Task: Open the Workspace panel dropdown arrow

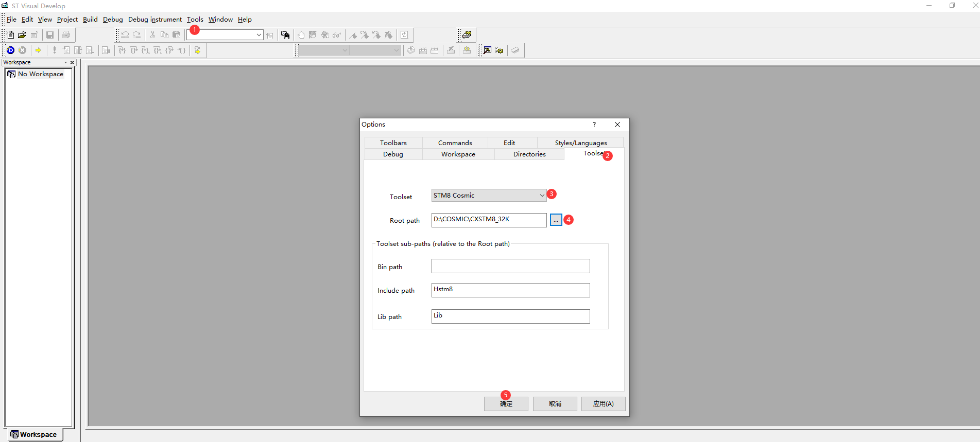Action: pos(65,62)
